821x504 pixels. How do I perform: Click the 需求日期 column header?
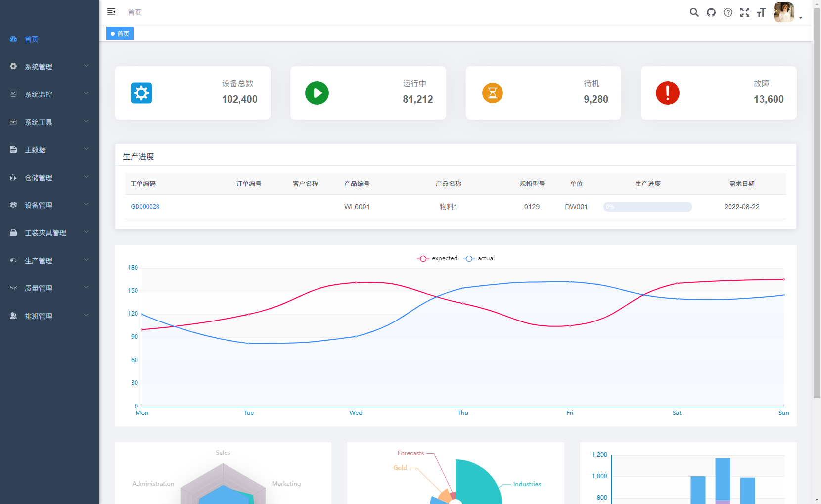pyautogui.click(x=742, y=184)
